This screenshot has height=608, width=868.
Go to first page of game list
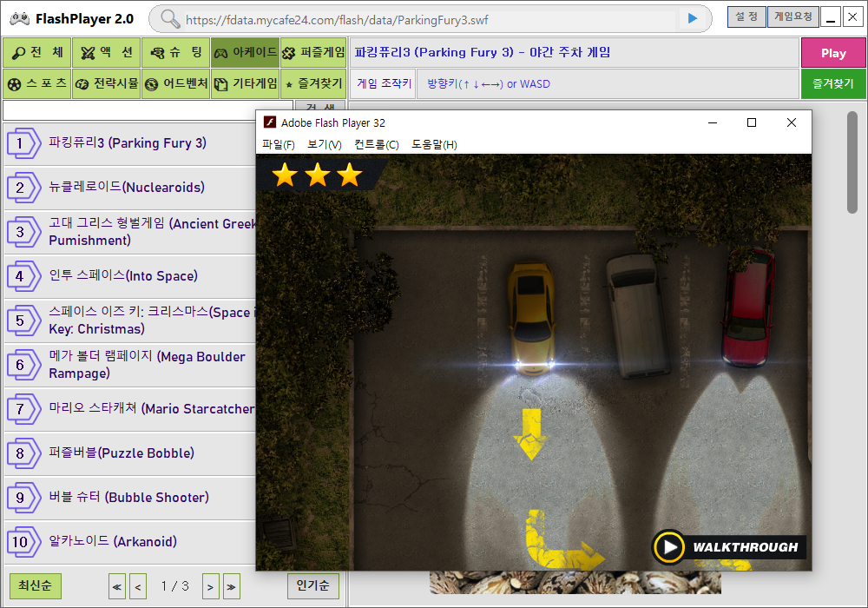point(117,586)
